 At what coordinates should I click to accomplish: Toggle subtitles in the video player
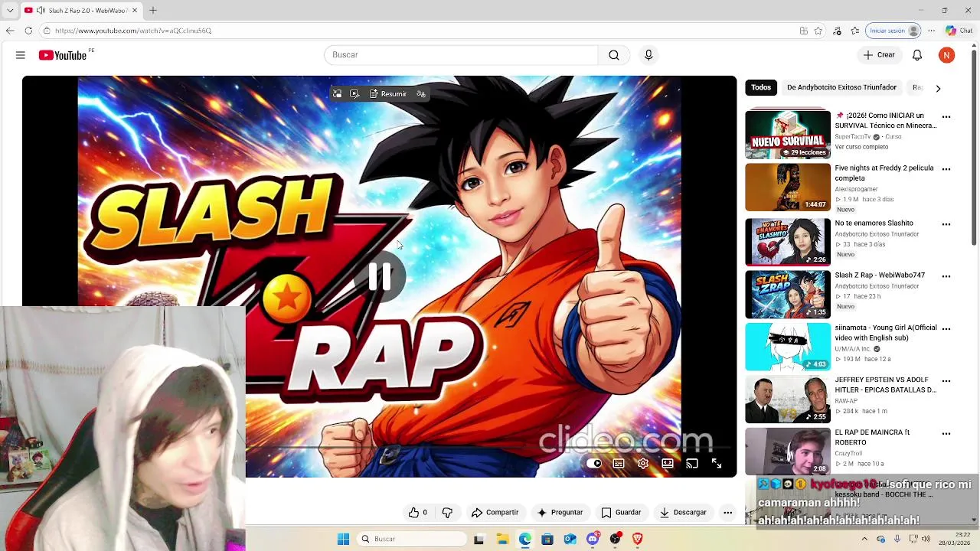point(619,463)
